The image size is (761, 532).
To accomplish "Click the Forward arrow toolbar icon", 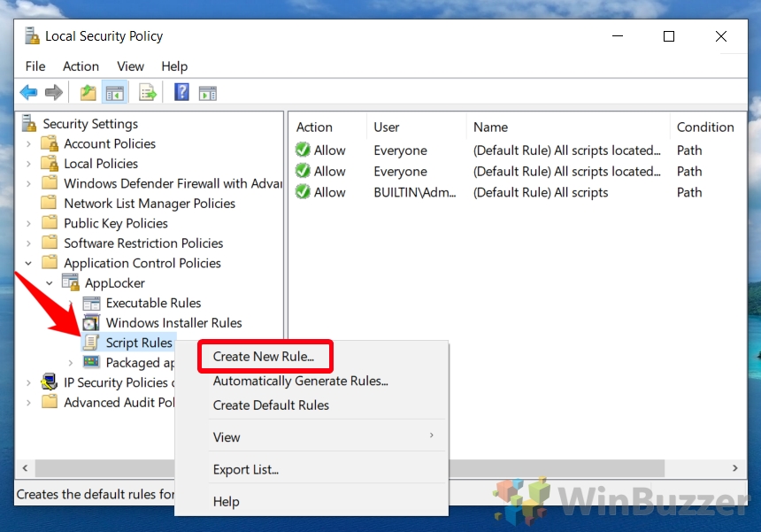I will [x=53, y=92].
